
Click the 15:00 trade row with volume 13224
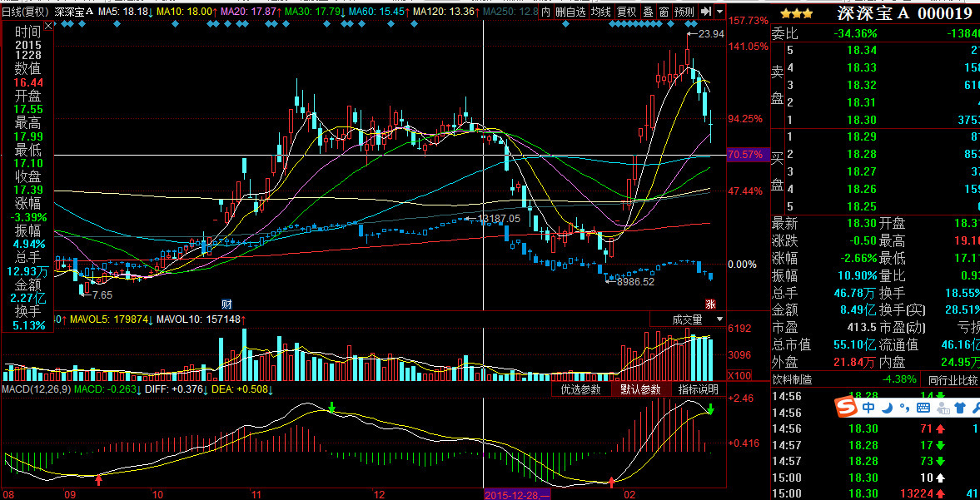(875, 493)
